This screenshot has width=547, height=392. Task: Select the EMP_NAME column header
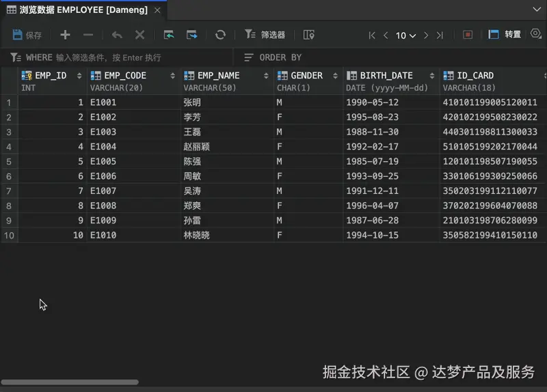pyautogui.click(x=227, y=81)
